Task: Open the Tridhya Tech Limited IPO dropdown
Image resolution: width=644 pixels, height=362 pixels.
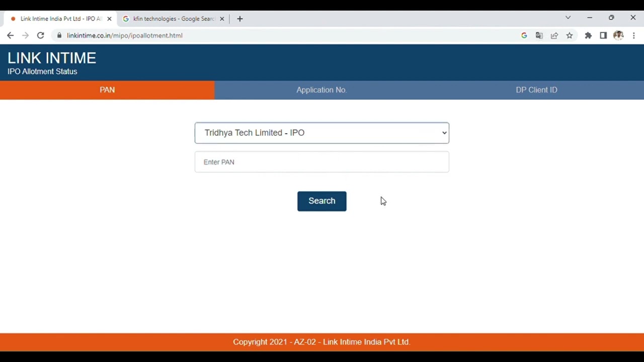Action: (322, 133)
